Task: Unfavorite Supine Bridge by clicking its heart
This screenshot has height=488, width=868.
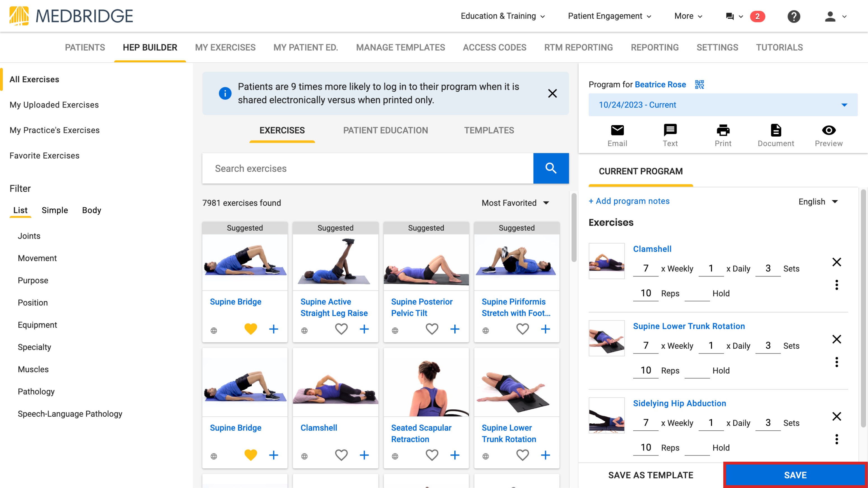Action: tap(251, 329)
